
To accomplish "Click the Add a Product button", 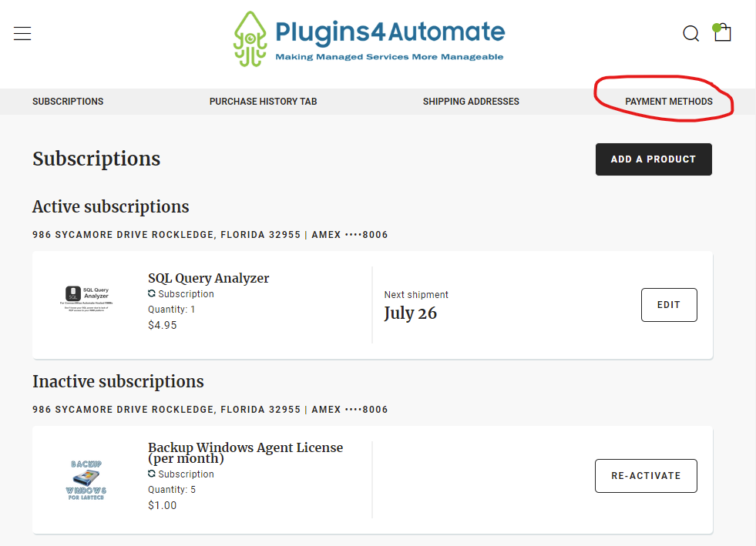I will [654, 159].
